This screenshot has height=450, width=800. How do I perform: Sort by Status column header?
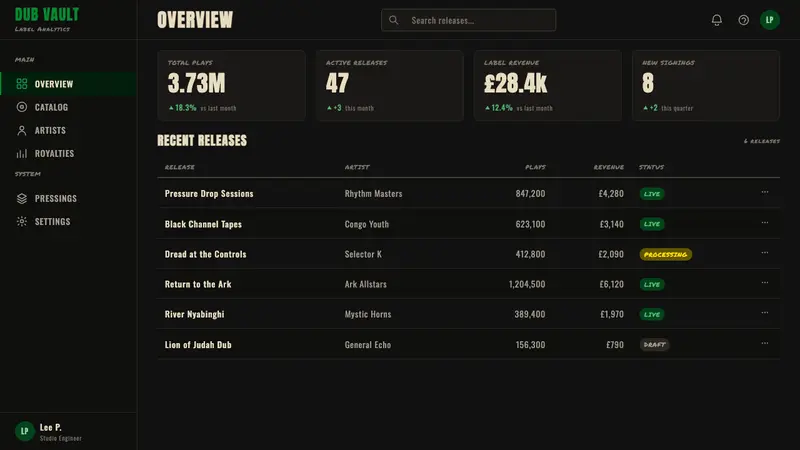652,167
